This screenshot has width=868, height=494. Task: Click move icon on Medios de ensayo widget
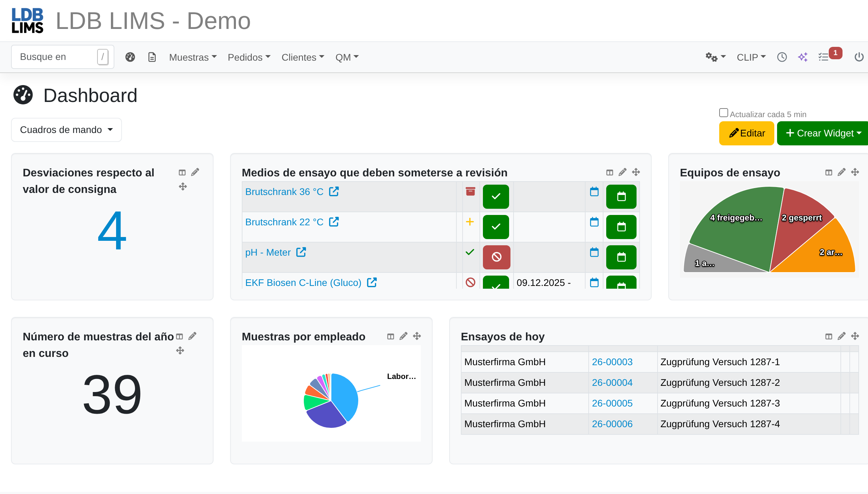click(x=636, y=172)
